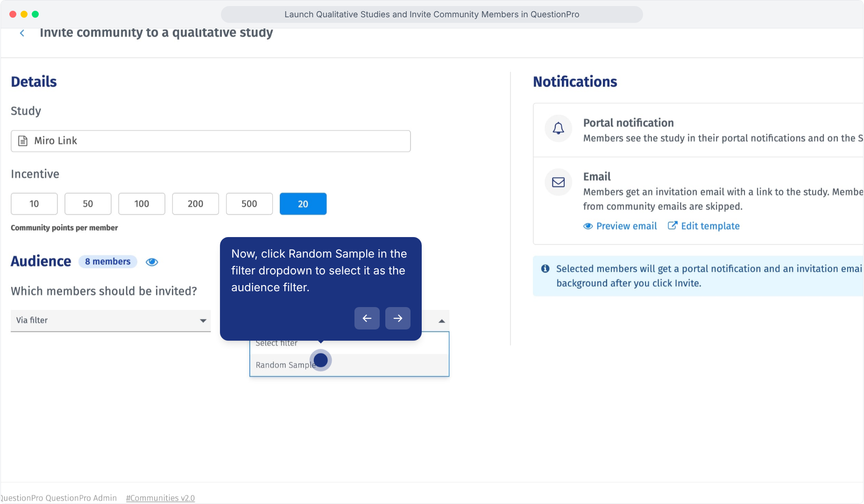Image resolution: width=864 pixels, height=504 pixels.
Task: Click the Email envelope icon
Action: (x=559, y=182)
